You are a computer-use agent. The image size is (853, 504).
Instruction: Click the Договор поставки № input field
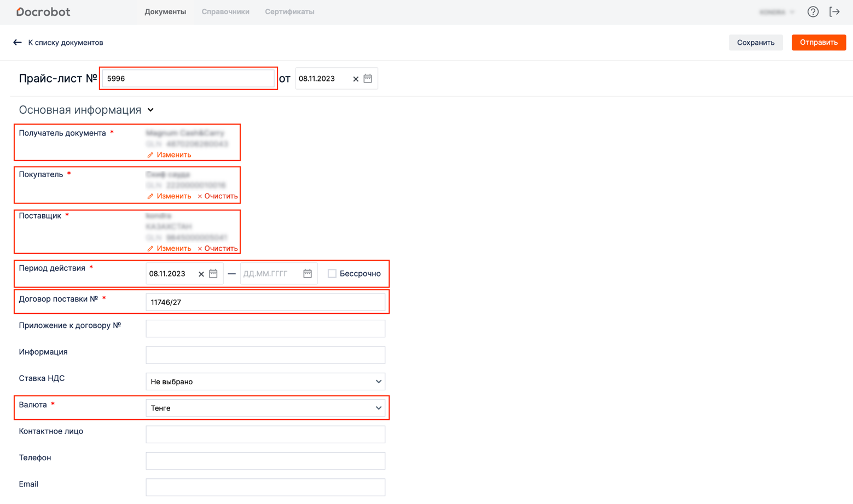point(265,302)
